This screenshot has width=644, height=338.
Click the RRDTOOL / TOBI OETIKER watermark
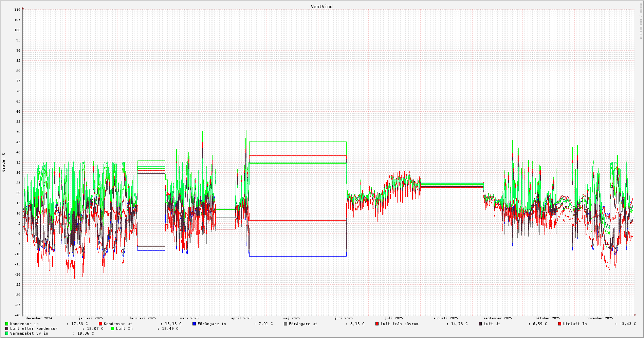pyautogui.click(x=641, y=20)
